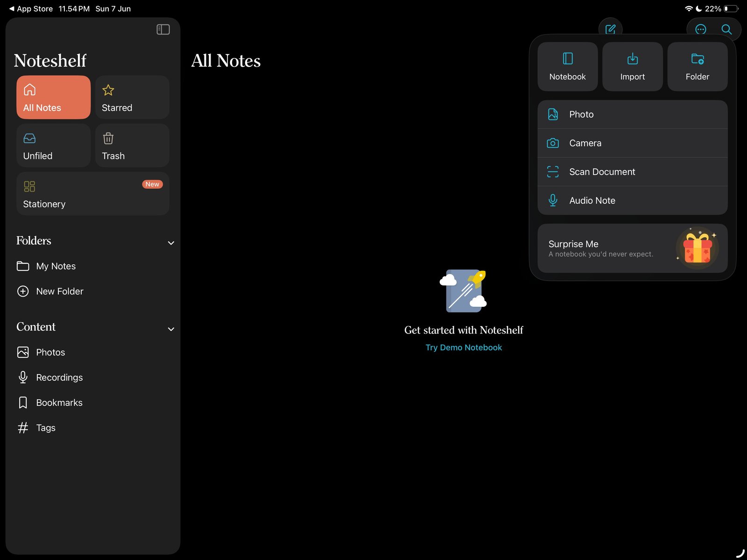This screenshot has width=747, height=560.
Task: Open Bookmarks content list
Action: tap(93, 403)
